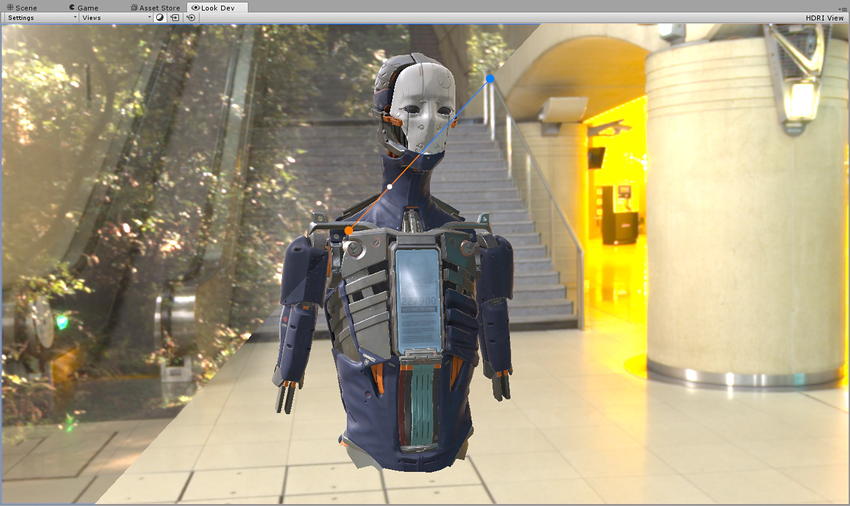Open the Asset Store tab
This screenshot has height=506, width=850.
tap(158, 7)
